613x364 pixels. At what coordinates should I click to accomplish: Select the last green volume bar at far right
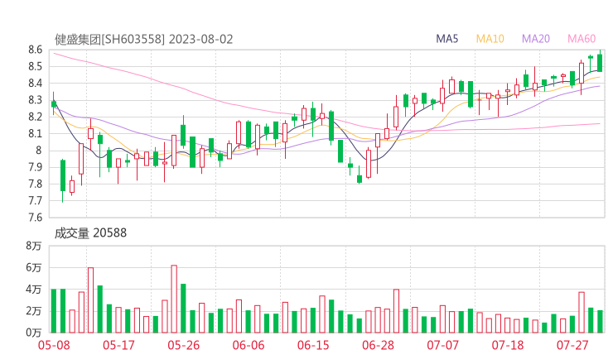(600, 322)
